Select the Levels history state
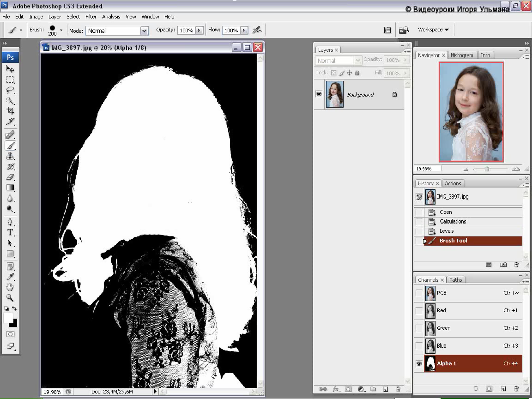 [x=447, y=231]
